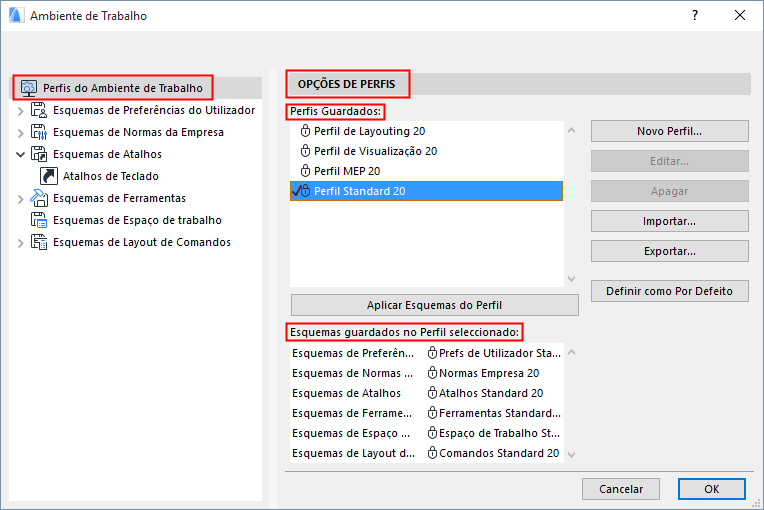Click the Esquemas de Atalhos icon
The image size is (764, 510).
[40, 154]
